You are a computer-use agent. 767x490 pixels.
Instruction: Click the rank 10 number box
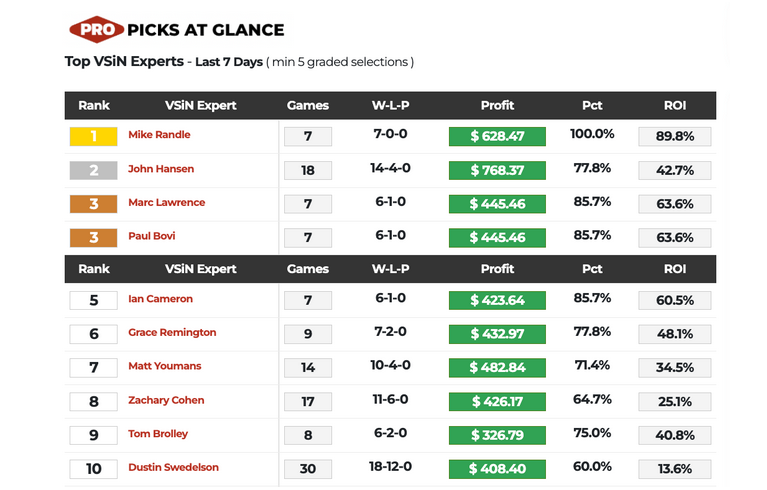94,468
